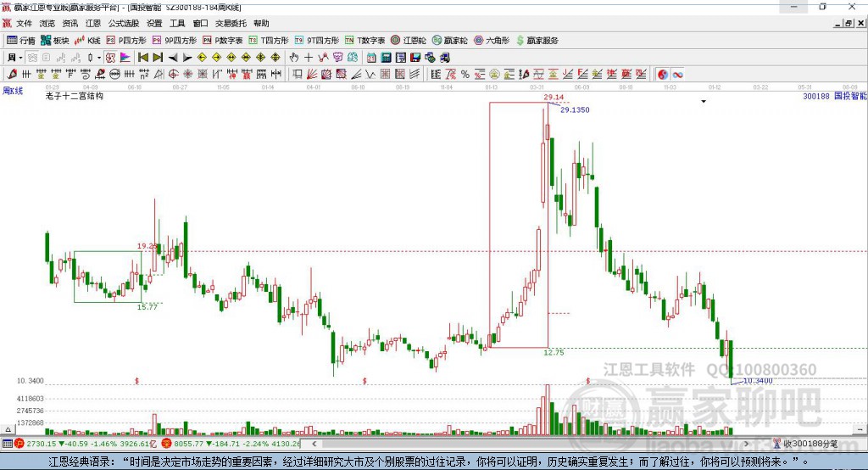Open the 六角形 hexagon tool
The image size is (868, 470).
coord(492,41)
